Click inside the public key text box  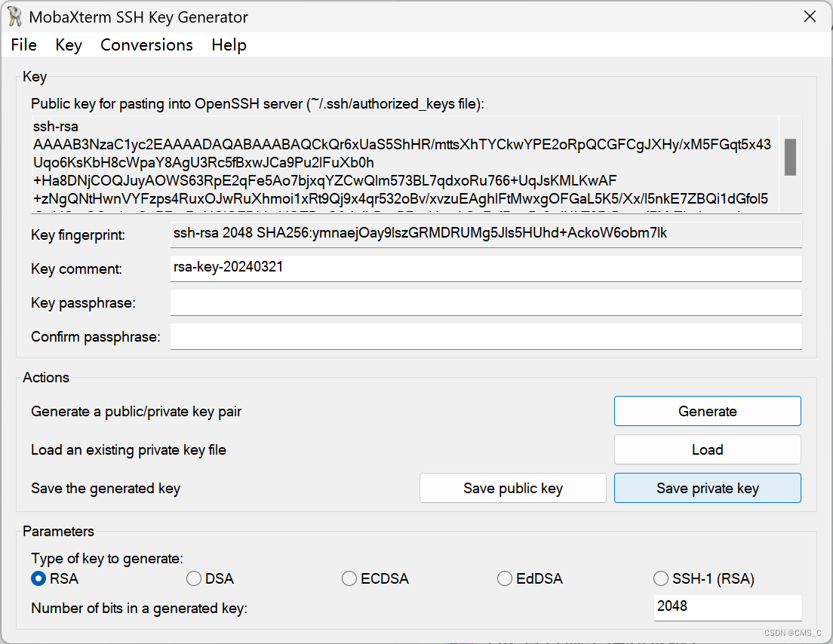click(405, 164)
